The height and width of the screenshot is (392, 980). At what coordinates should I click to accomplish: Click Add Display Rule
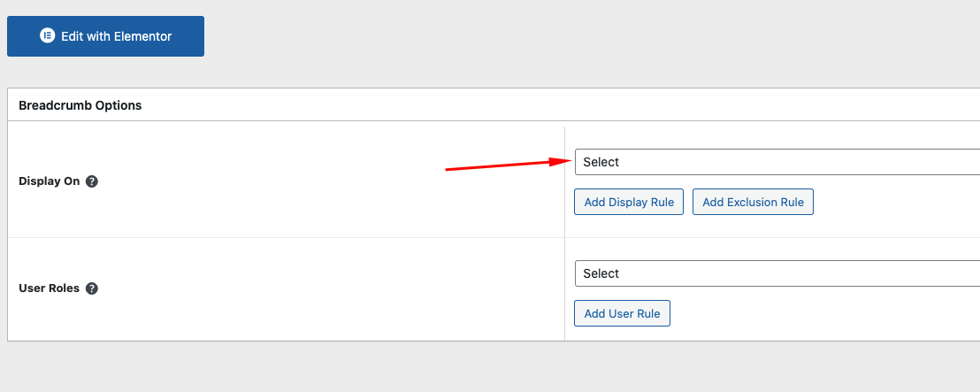coord(629,202)
